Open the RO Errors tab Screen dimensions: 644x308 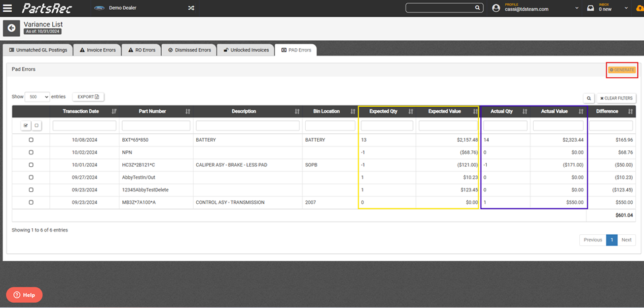[x=141, y=50]
